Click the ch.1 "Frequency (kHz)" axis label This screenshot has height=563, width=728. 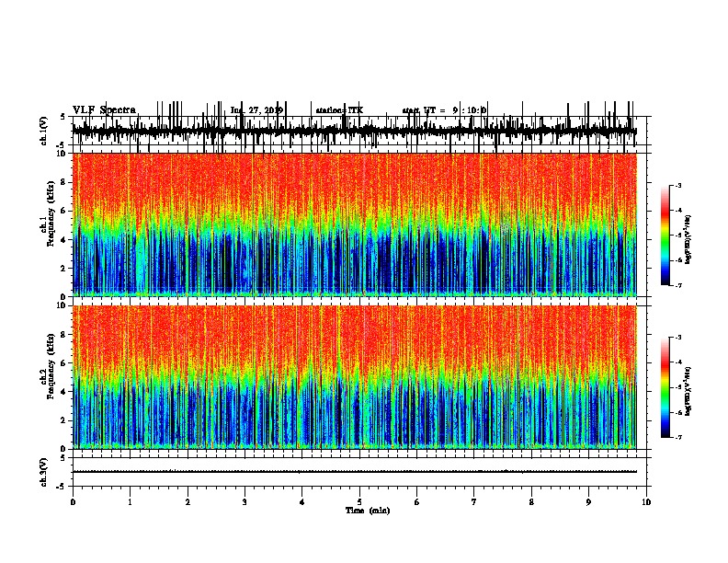[x=51, y=214]
